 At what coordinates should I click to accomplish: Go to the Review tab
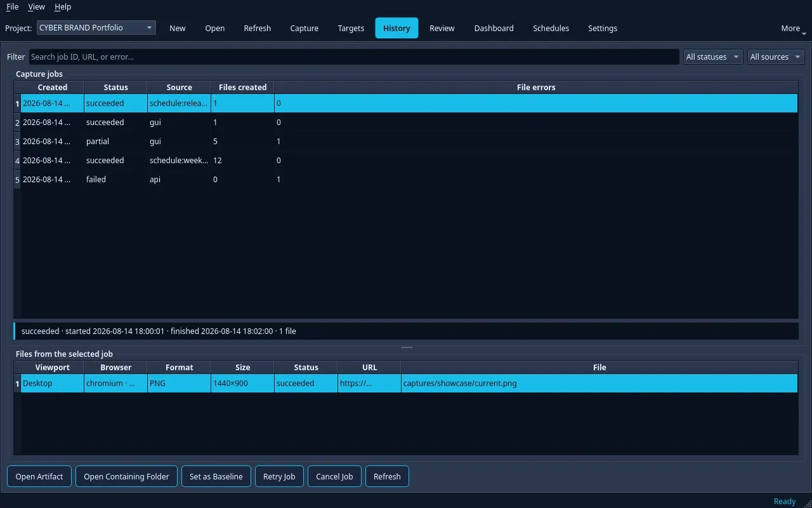pyautogui.click(x=442, y=28)
